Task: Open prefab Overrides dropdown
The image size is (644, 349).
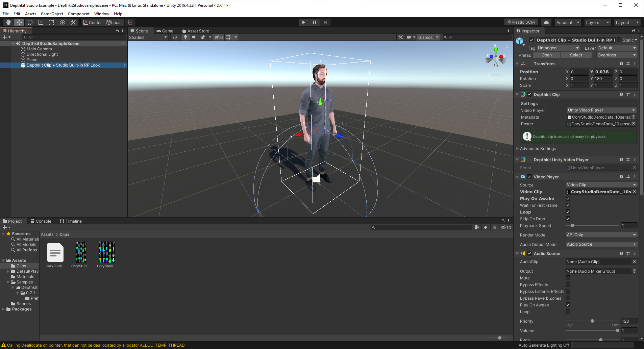Action: click(617, 55)
